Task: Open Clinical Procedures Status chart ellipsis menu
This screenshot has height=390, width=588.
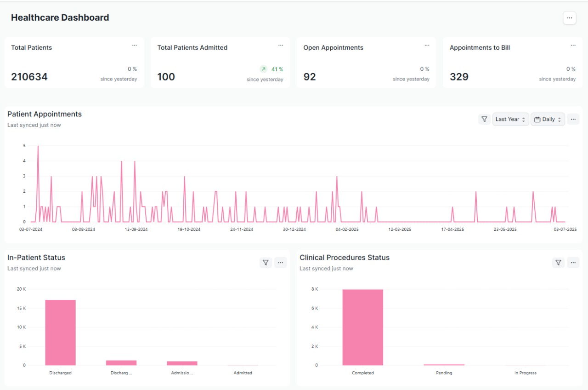Action: pos(573,263)
